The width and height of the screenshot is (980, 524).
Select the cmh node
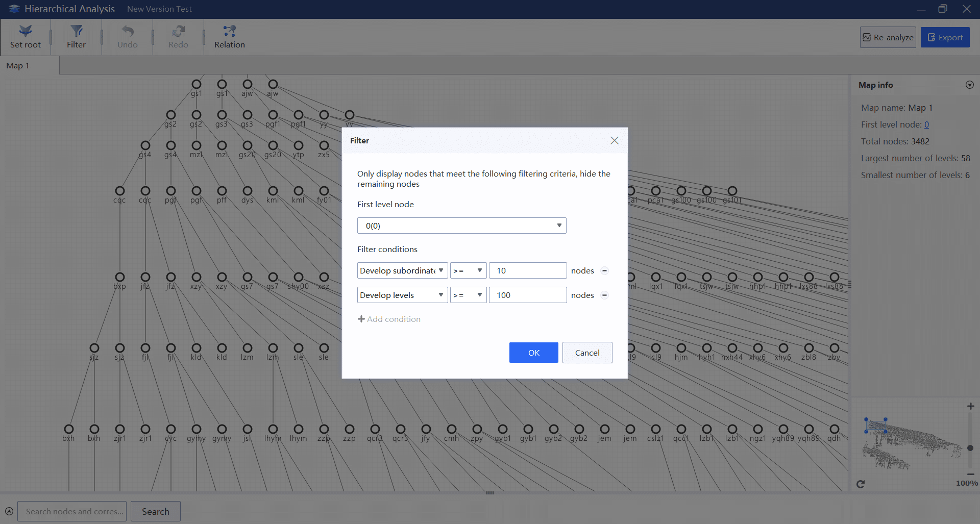coord(452,430)
